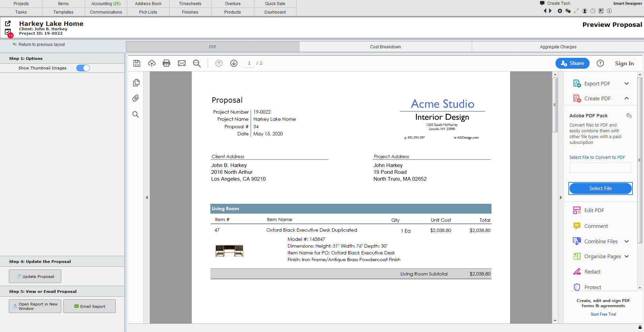
Task: Open the Address Book menu
Action: (x=148, y=4)
